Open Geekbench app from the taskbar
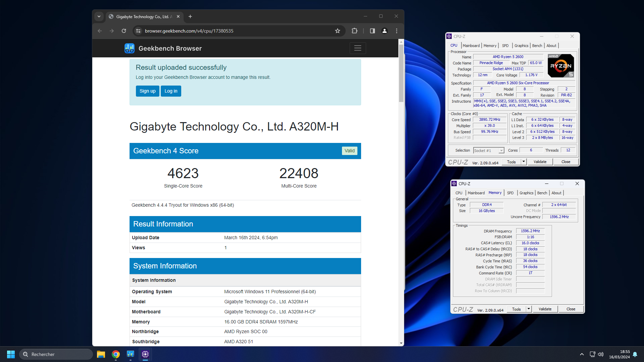 point(131,354)
